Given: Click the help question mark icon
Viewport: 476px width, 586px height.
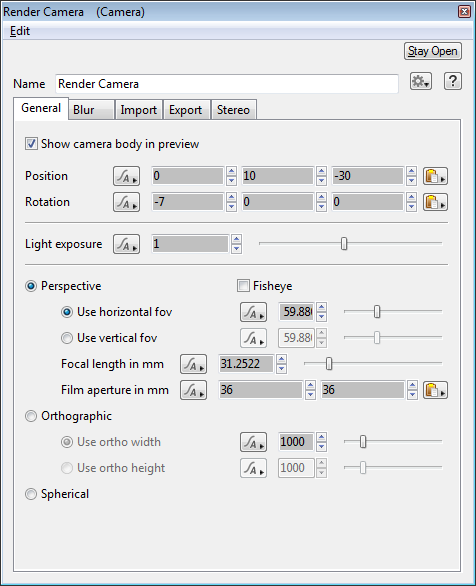Looking at the screenshot, I should click(x=453, y=81).
